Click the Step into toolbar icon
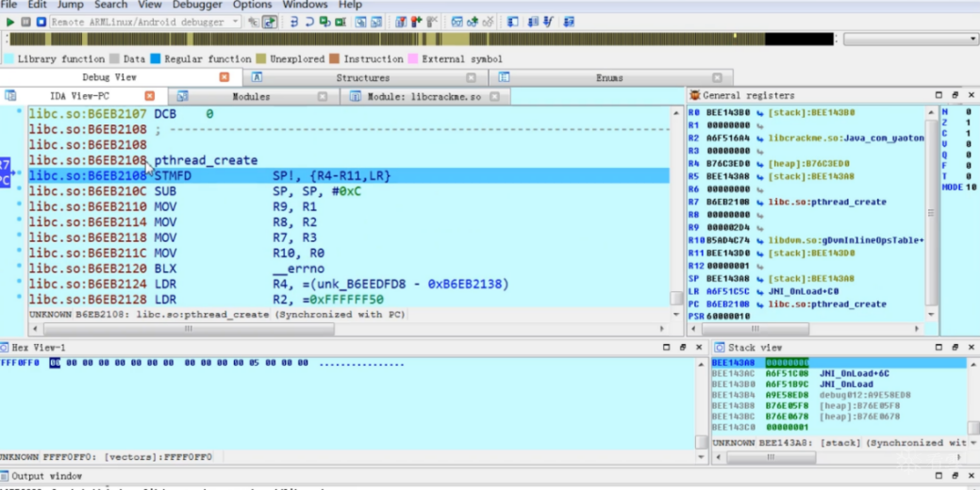The image size is (980, 490). [x=294, y=22]
